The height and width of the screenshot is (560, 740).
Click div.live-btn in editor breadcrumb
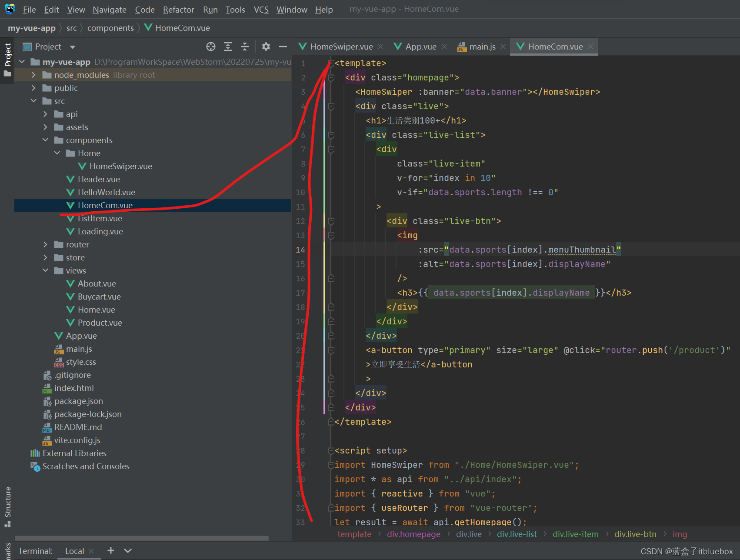click(635, 534)
